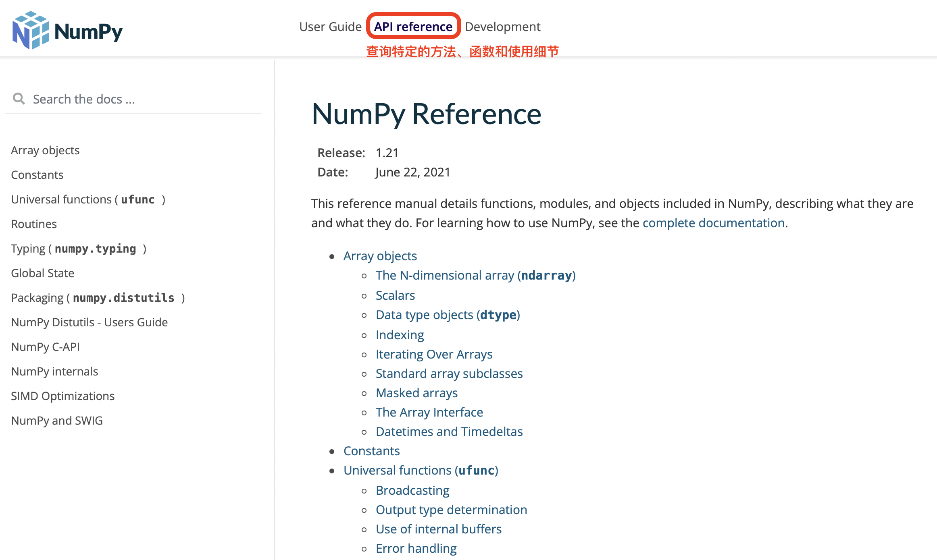Screen dimensions: 937x560
Task: Open Constants link in contents
Action: click(x=371, y=451)
